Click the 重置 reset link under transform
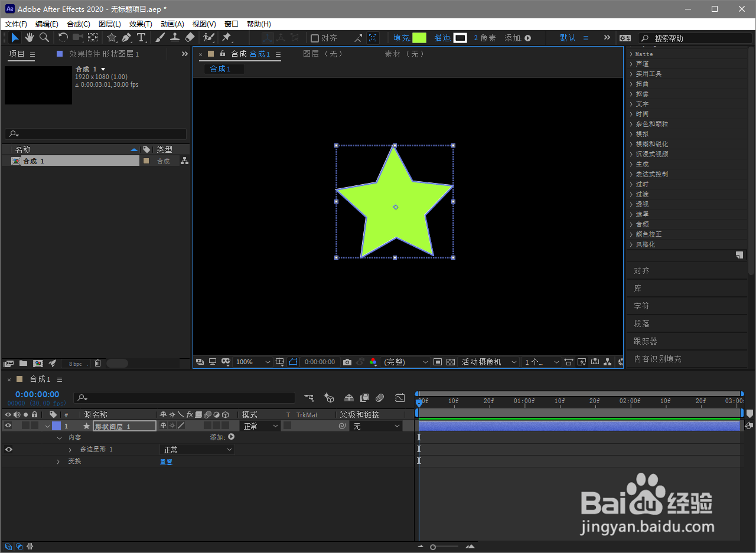 (167, 462)
